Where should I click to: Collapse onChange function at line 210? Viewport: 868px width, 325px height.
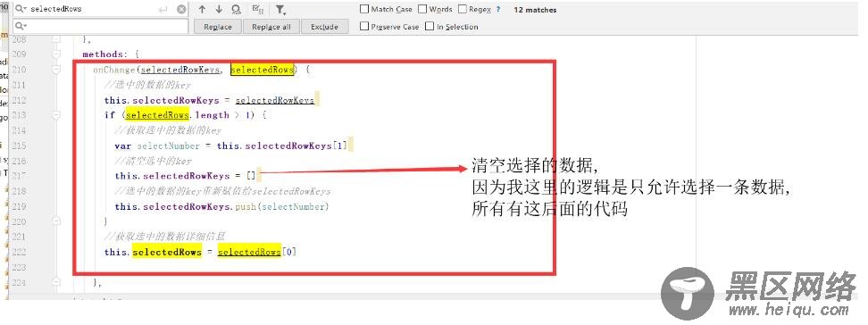tap(56, 70)
